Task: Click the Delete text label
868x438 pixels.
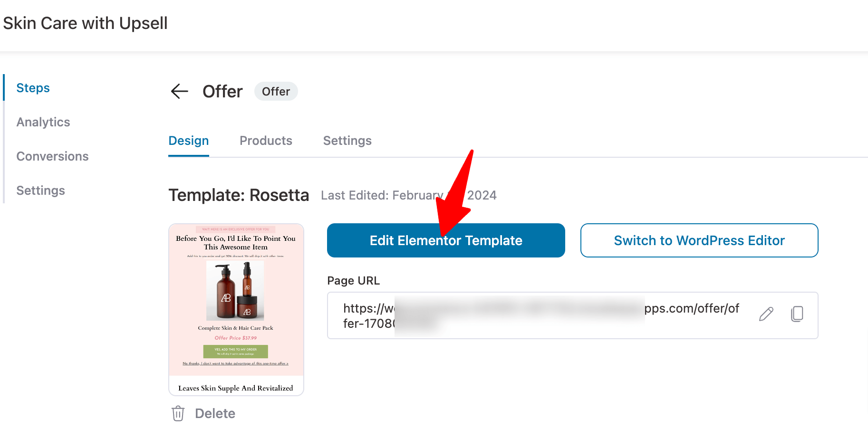Action: (x=215, y=413)
